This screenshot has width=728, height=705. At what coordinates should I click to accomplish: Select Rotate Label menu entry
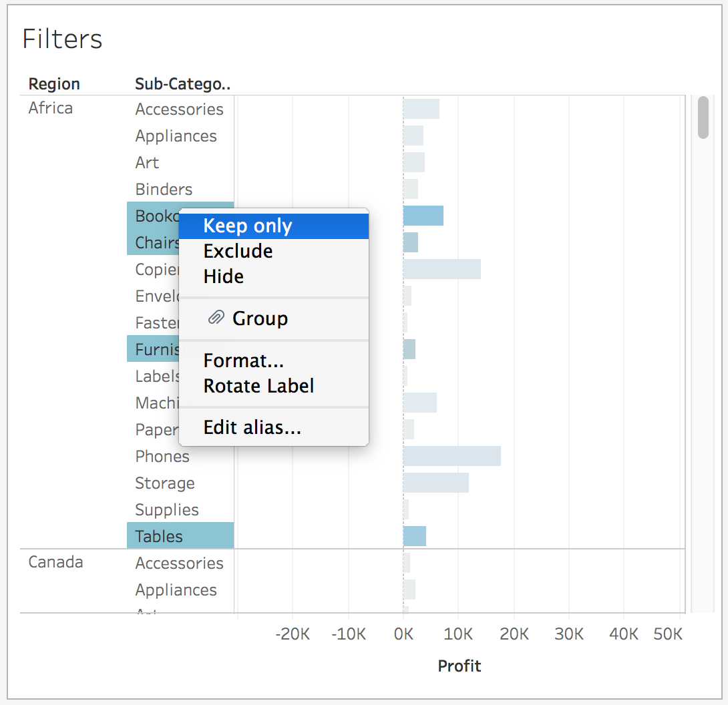[x=258, y=387]
